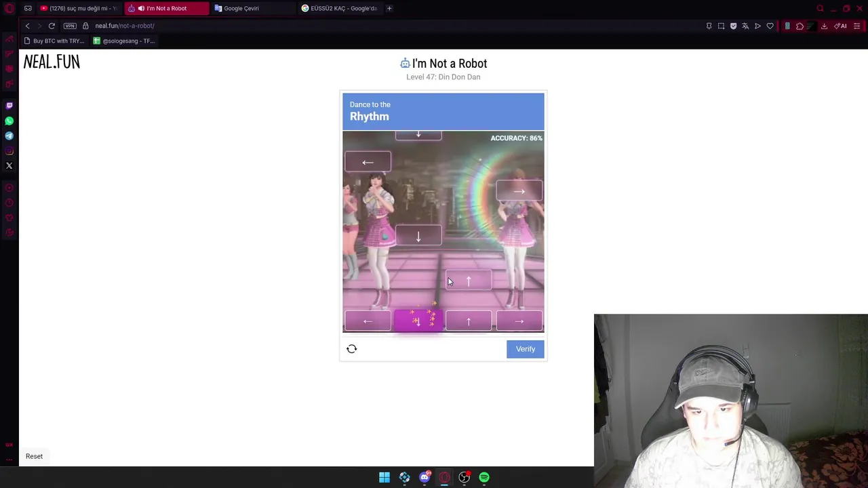Click the 'ACCURACY: 86%' label
The width and height of the screenshot is (868, 488).
pyautogui.click(x=516, y=138)
